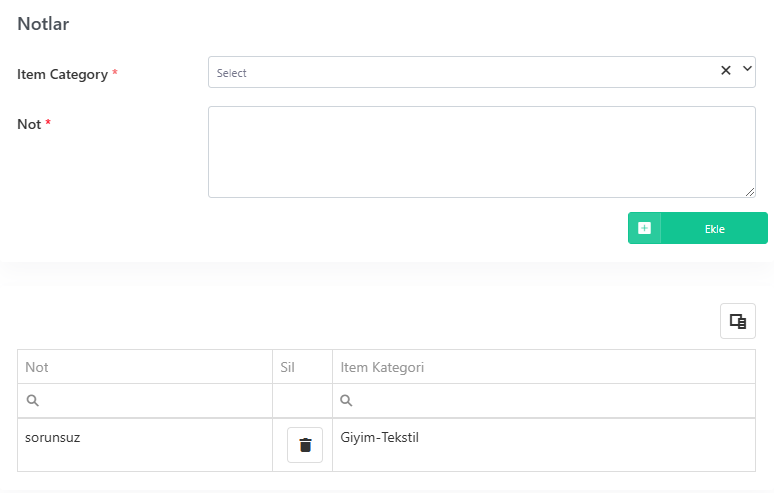
Task: Expand the Item Category dropdown arrow
Action: (x=747, y=69)
